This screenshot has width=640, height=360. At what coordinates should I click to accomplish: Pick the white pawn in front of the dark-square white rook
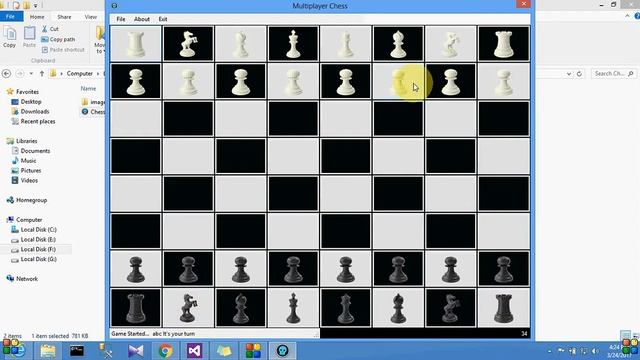(504, 81)
